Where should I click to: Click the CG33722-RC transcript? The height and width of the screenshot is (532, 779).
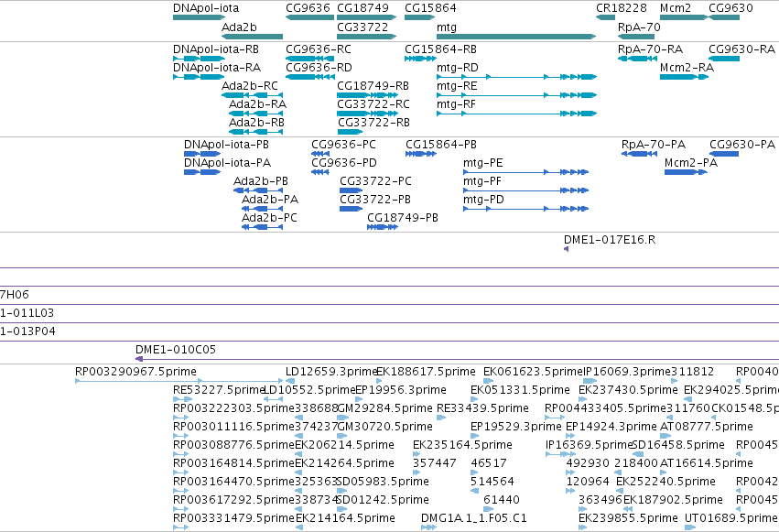(x=367, y=114)
